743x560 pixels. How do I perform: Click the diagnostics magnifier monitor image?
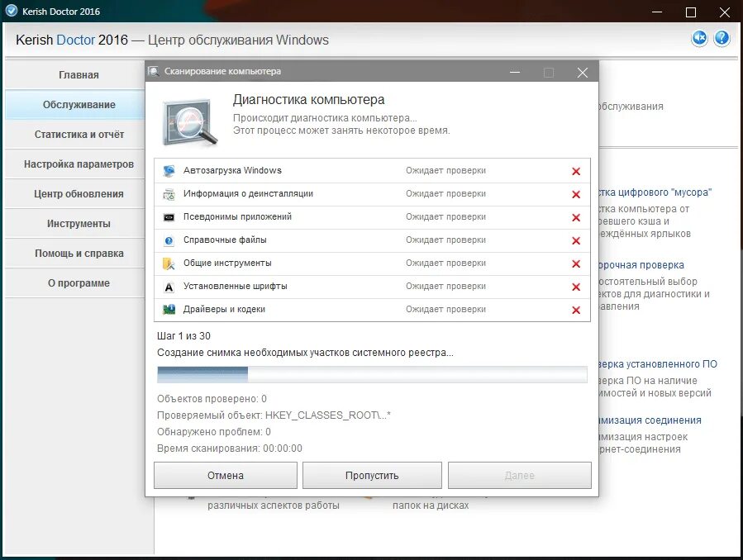click(190, 122)
